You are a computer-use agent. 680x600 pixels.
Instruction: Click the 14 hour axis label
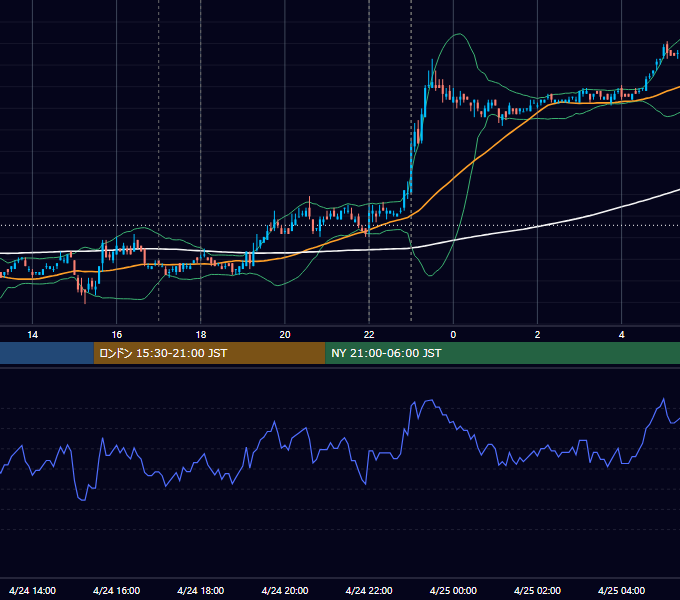[x=33, y=335]
